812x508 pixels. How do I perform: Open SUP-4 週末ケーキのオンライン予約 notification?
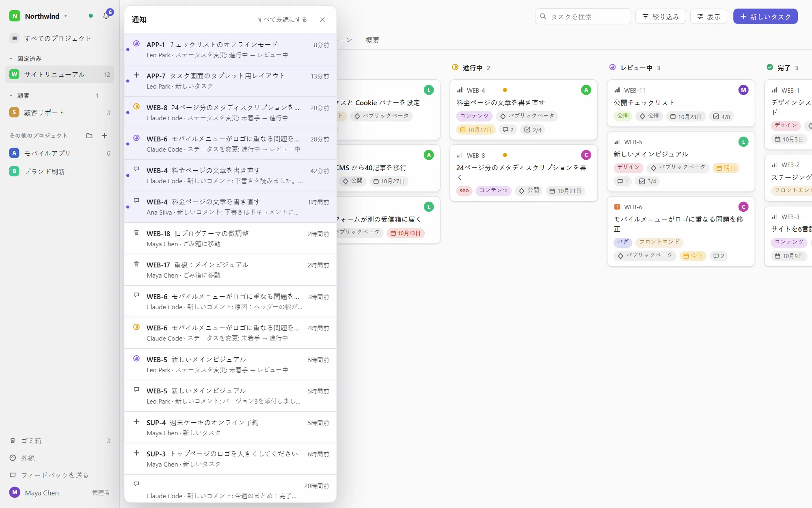pyautogui.click(x=230, y=428)
